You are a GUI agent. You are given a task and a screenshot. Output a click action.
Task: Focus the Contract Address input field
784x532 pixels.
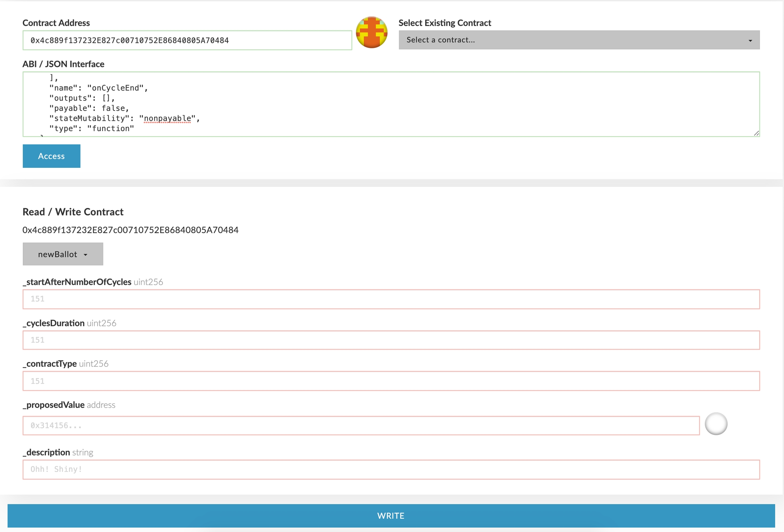187,41
